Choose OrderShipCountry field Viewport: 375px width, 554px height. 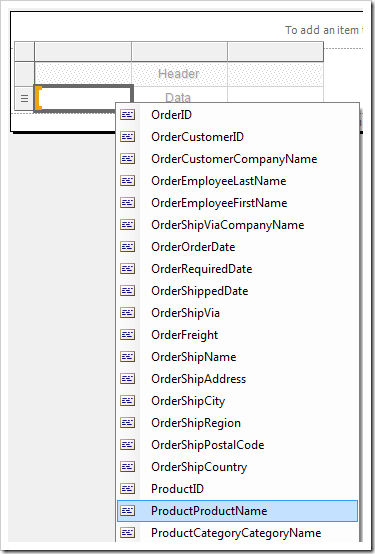click(x=237, y=466)
